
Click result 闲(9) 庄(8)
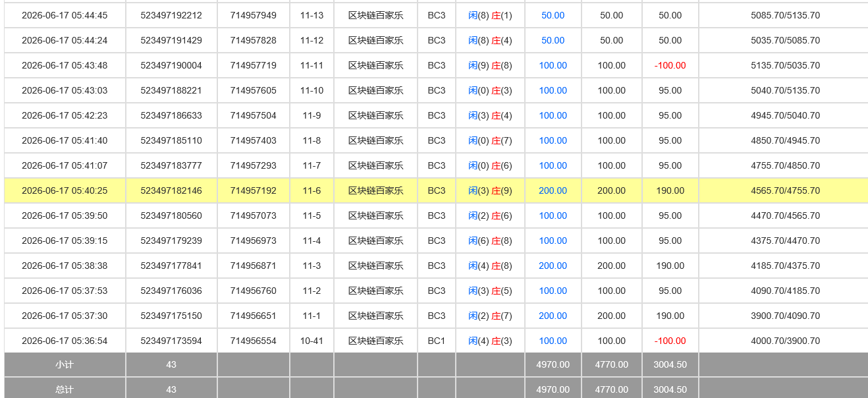click(490, 65)
